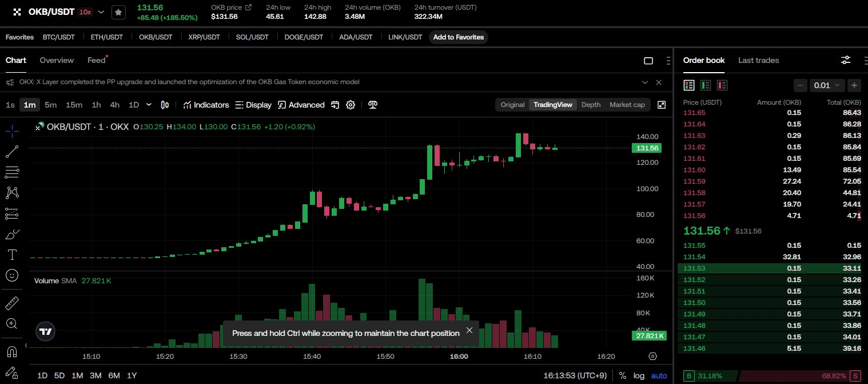
Task: Open chart settings gear in the chart toolbar
Action: point(351,105)
